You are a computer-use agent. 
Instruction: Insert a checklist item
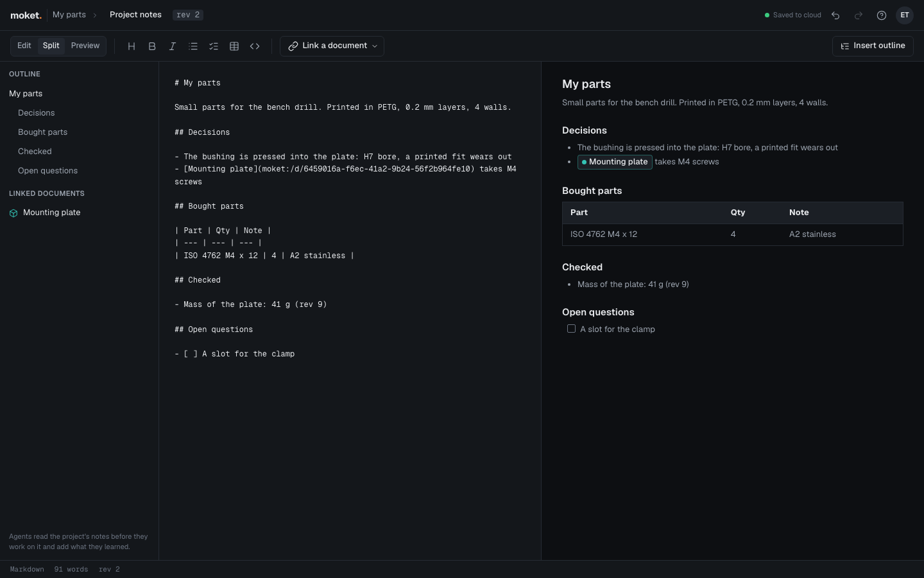point(214,46)
